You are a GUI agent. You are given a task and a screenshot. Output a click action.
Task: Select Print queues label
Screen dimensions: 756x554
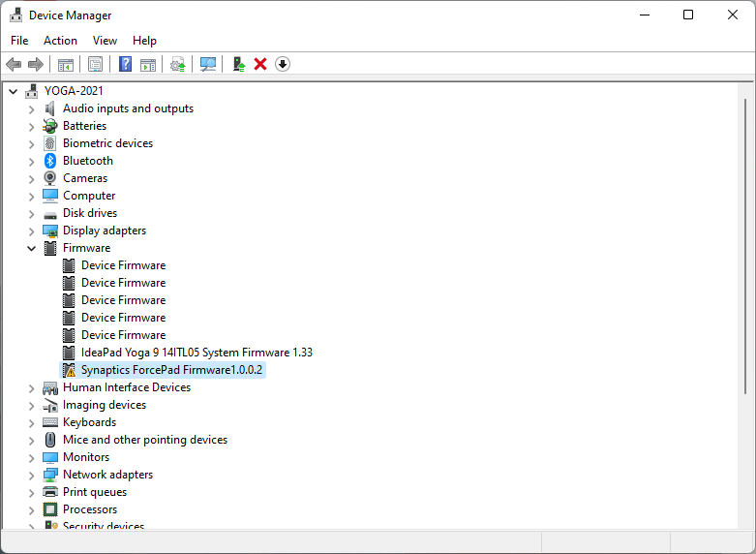[x=95, y=492]
